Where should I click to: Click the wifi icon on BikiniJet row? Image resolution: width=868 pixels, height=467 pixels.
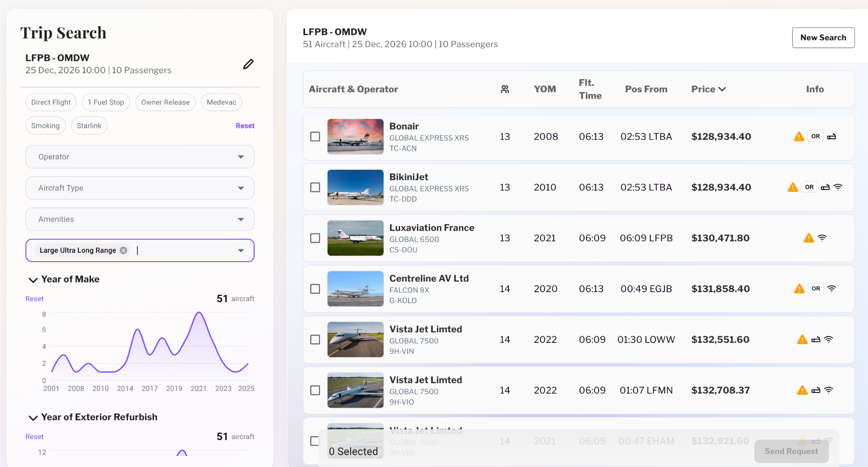pyautogui.click(x=838, y=187)
